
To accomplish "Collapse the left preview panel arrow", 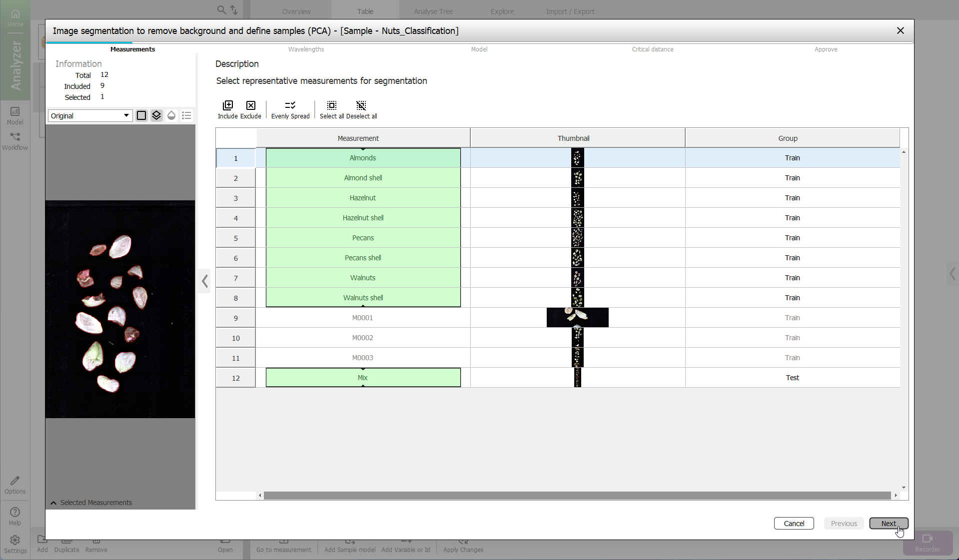I will pyautogui.click(x=205, y=281).
